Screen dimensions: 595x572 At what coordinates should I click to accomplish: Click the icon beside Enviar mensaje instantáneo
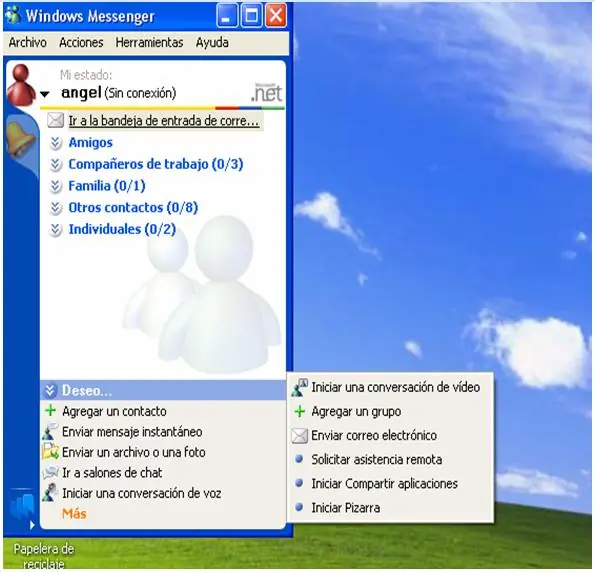click(50, 431)
